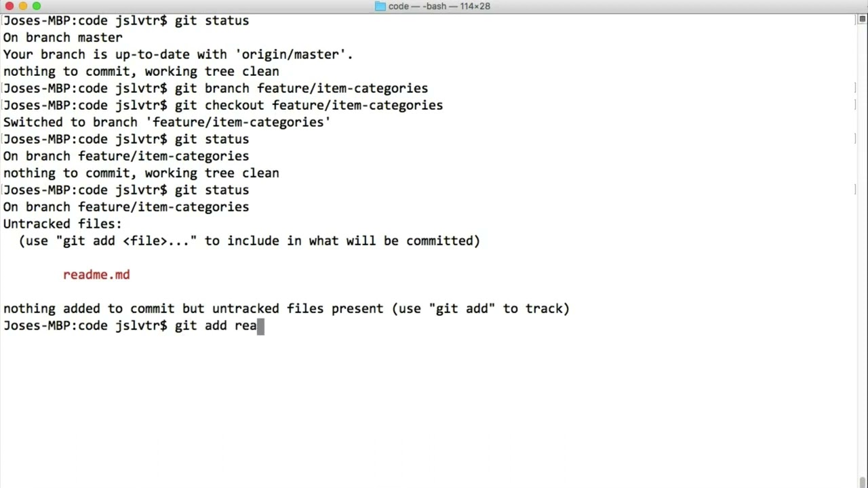Viewport: 868px width, 488px height.
Task: Minimize the Terminal using the yellow button
Action: pyautogui.click(x=22, y=6)
